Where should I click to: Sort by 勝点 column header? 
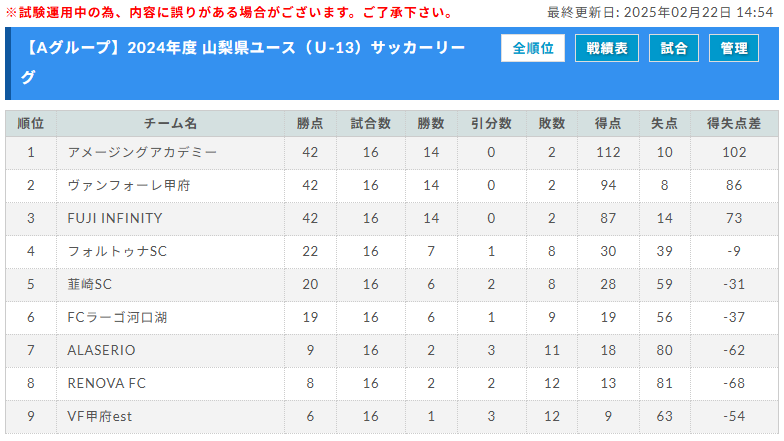(x=310, y=124)
